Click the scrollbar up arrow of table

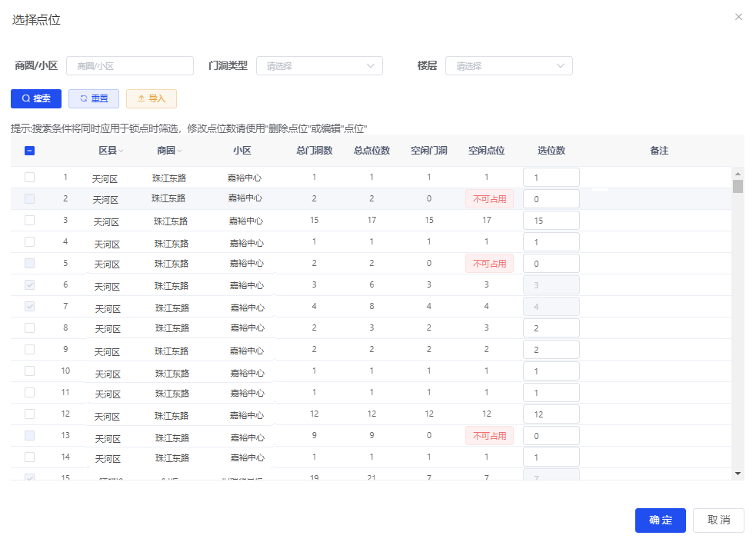coord(738,174)
